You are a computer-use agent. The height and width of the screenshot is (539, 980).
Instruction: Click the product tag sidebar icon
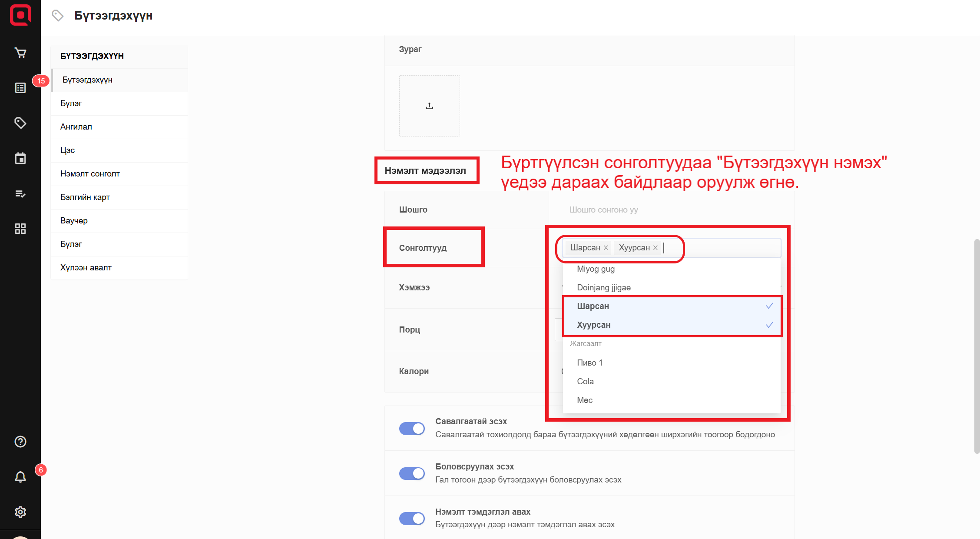pyautogui.click(x=20, y=123)
